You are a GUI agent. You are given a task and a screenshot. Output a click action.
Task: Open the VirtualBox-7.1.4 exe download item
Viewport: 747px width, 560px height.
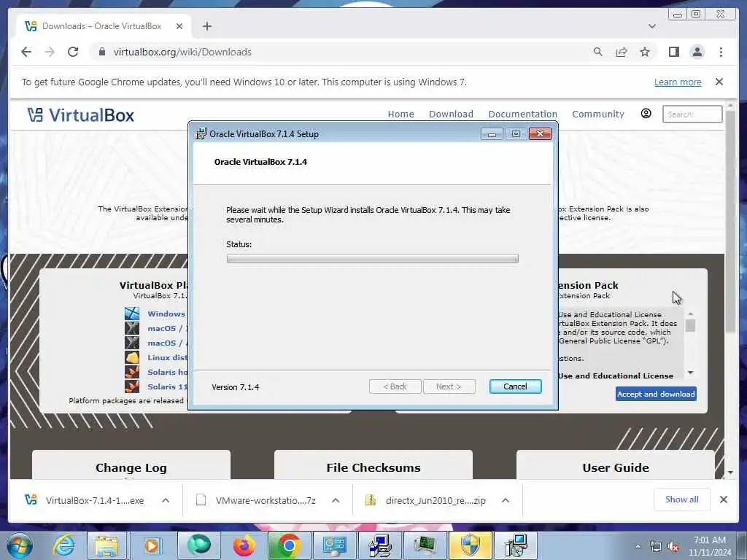pyautogui.click(x=85, y=500)
